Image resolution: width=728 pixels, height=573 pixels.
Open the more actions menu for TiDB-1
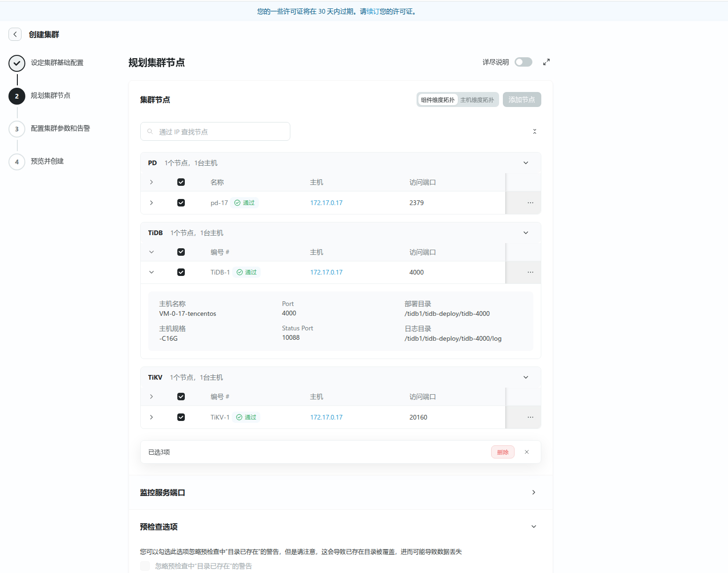click(531, 272)
